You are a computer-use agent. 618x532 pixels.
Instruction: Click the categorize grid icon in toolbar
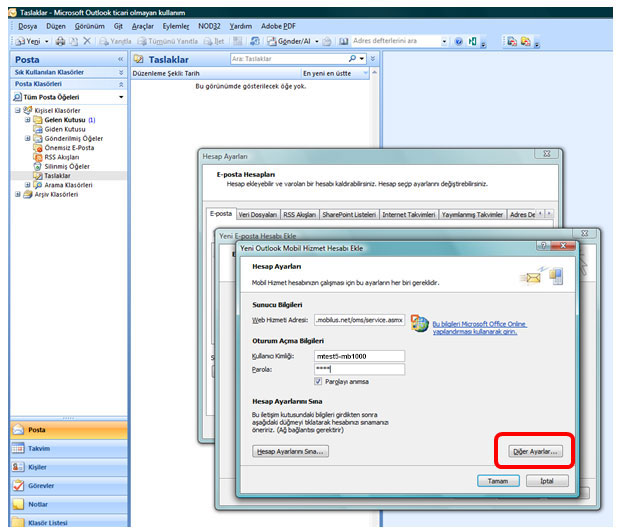coord(238,41)
